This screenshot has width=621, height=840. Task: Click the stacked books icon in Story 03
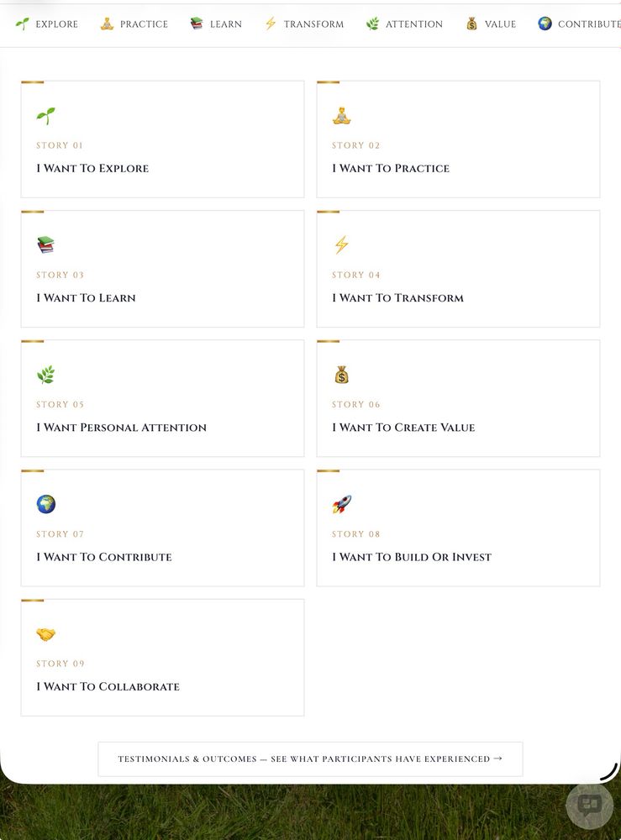(x=45, y=244)
